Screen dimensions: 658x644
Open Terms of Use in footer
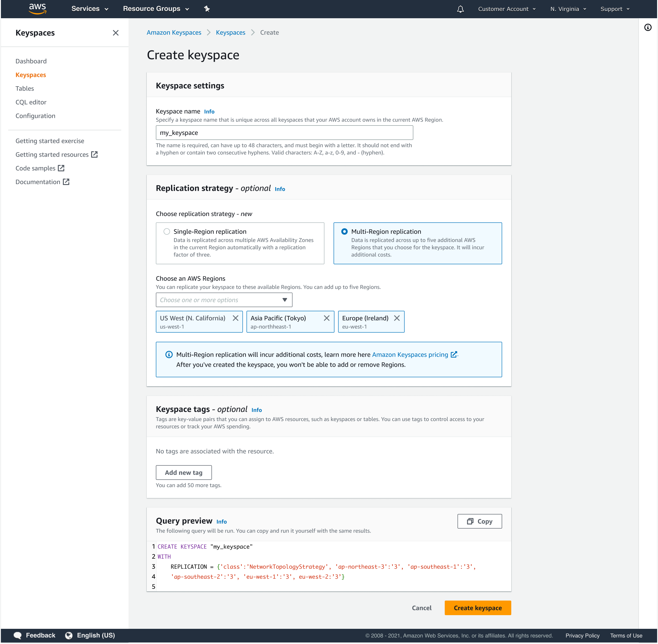626,635
